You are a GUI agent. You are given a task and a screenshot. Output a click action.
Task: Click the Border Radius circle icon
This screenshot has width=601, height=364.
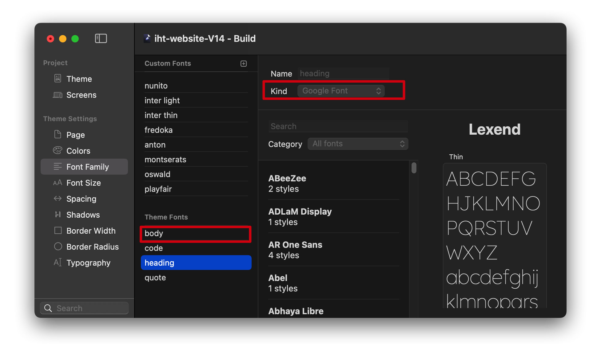tap(58, 246)
